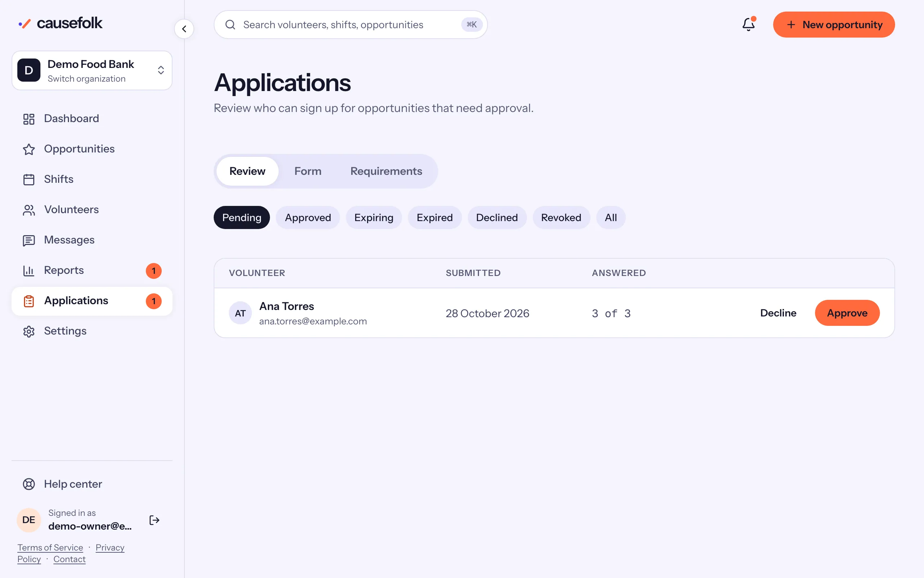The image size is (924, 578).
Task: Filter applications by Approved
Action: click(x=308, y=217)
